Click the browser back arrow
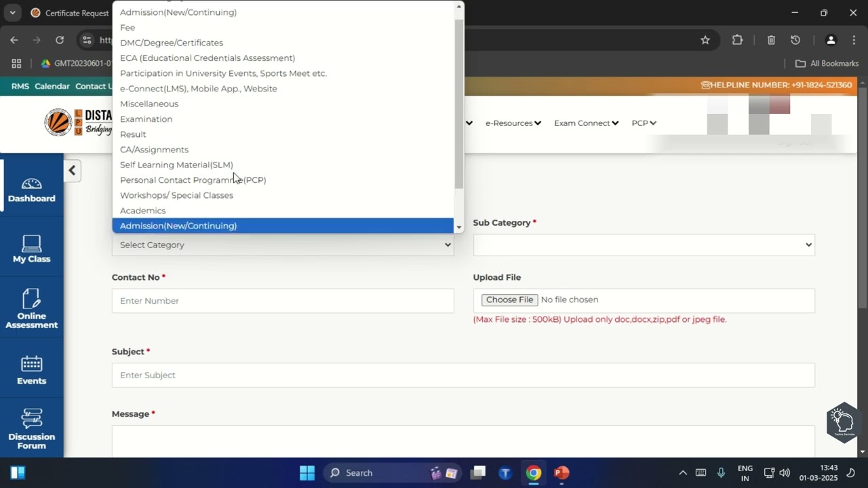The width and height of the screenshot is (868, 488). pyautogui.click(x=14, y=40)
